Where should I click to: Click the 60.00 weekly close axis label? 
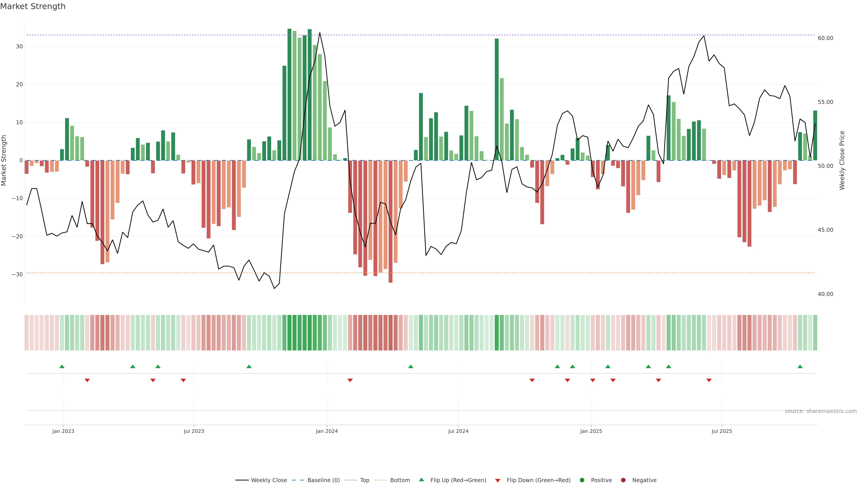[x=825, y=38]
